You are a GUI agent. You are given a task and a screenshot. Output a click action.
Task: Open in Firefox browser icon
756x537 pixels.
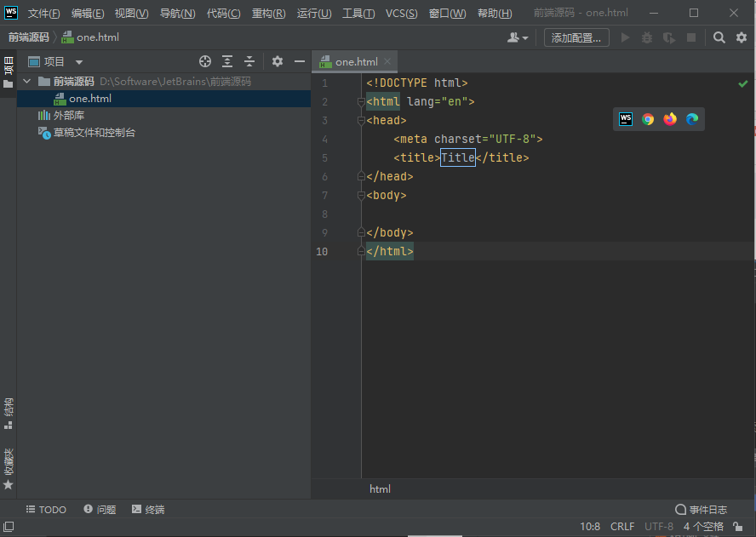pos(670,119)
